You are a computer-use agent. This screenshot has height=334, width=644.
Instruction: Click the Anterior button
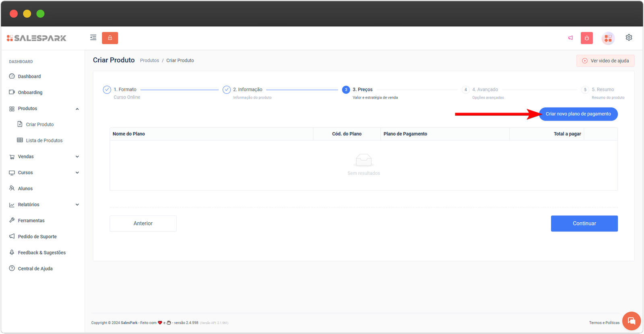coord(143,223)
